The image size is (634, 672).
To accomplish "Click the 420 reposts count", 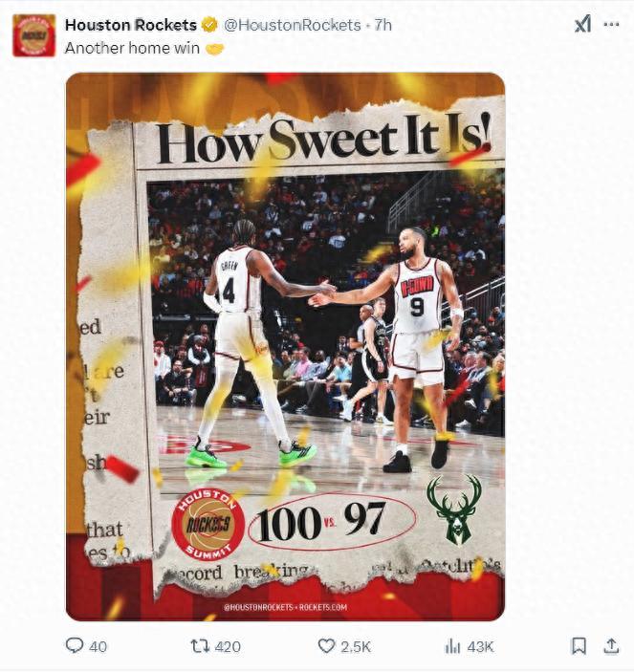I will tap(228, 646).
